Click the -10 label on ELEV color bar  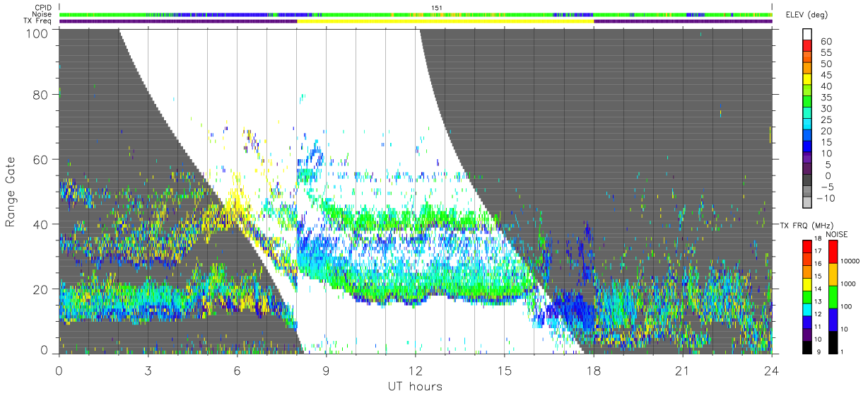tap(826, 198)
